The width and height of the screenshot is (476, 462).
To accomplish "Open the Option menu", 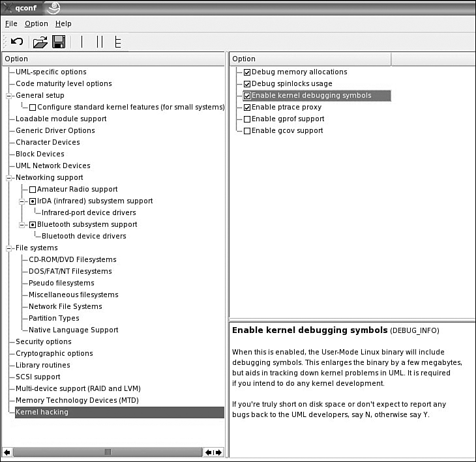I will click(37, 23).
